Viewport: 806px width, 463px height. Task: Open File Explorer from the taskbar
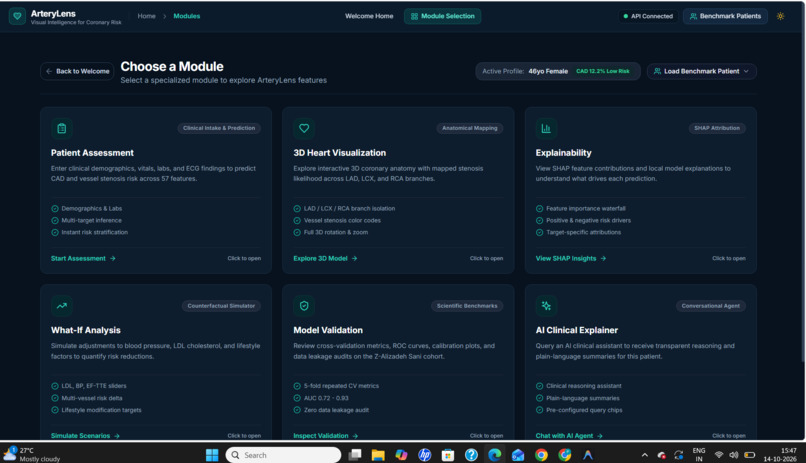[x=378, y=455]
